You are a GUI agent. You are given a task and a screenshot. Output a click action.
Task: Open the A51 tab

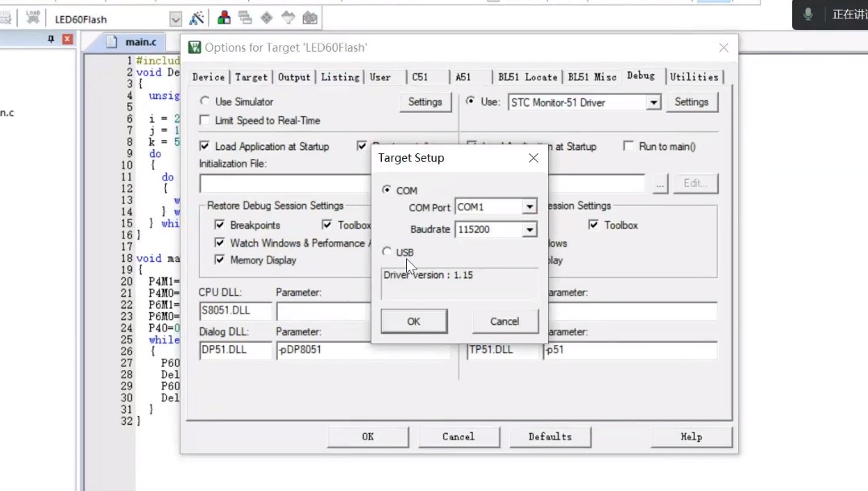463,77
